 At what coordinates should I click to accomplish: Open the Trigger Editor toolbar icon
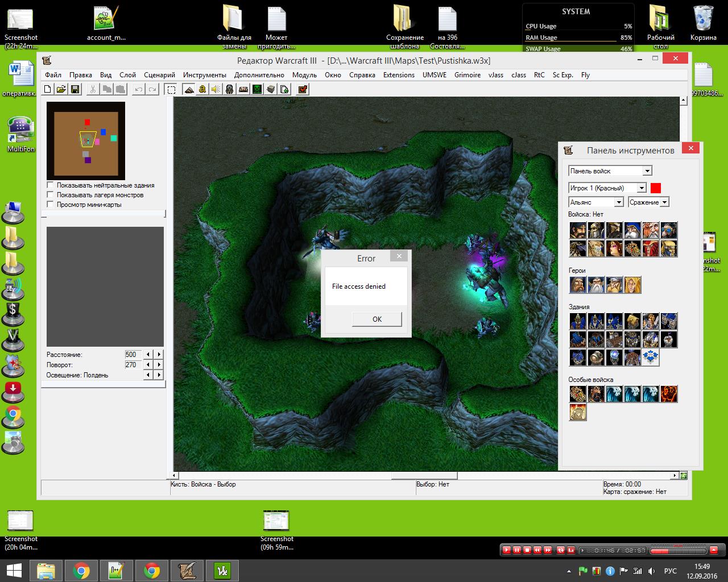pyautogui.click(x=202, y=89)
